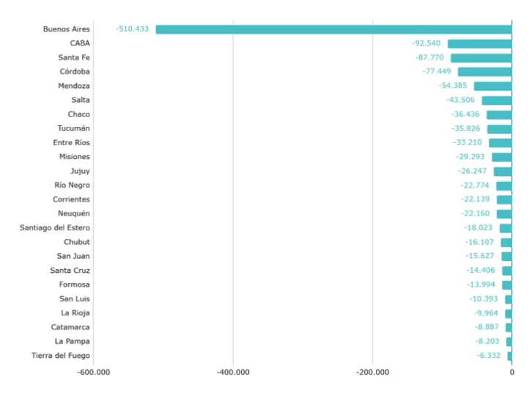This screenshot has width=532, height=396.
Task: Select the Tucumán category label
Action: 74,128
